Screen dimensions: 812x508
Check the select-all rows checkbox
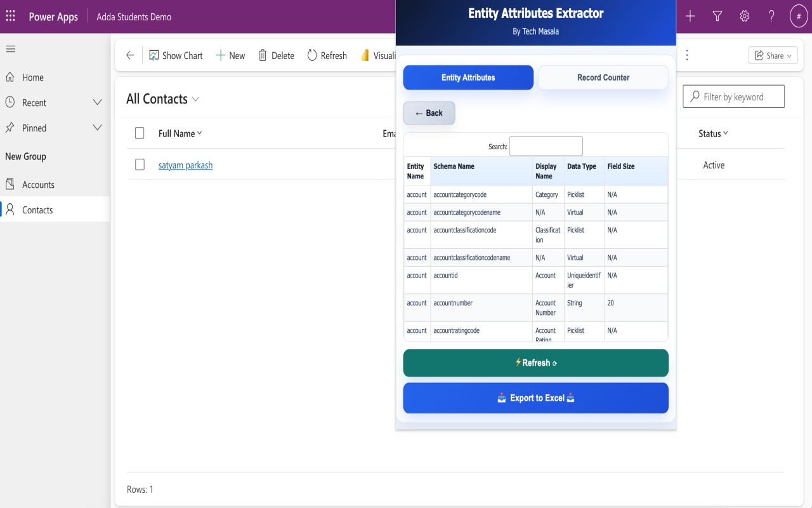(140, 133)
